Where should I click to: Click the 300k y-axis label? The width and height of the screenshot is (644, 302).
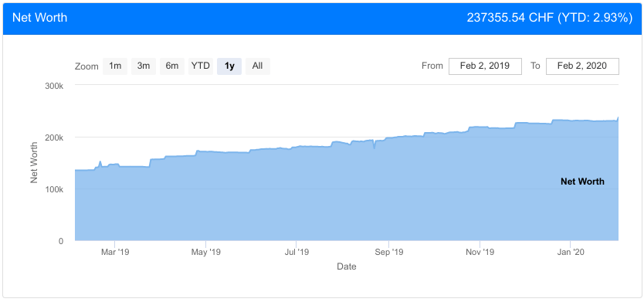coord(55,86)
